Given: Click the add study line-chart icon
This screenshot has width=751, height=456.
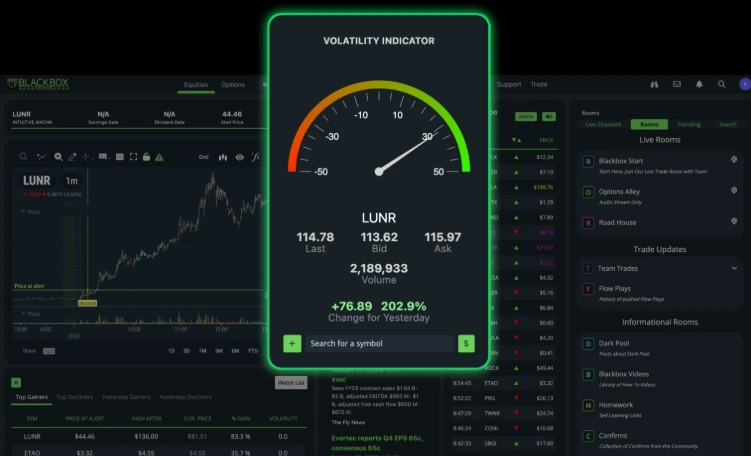Looking at the screenshot, I should (42, 157).
